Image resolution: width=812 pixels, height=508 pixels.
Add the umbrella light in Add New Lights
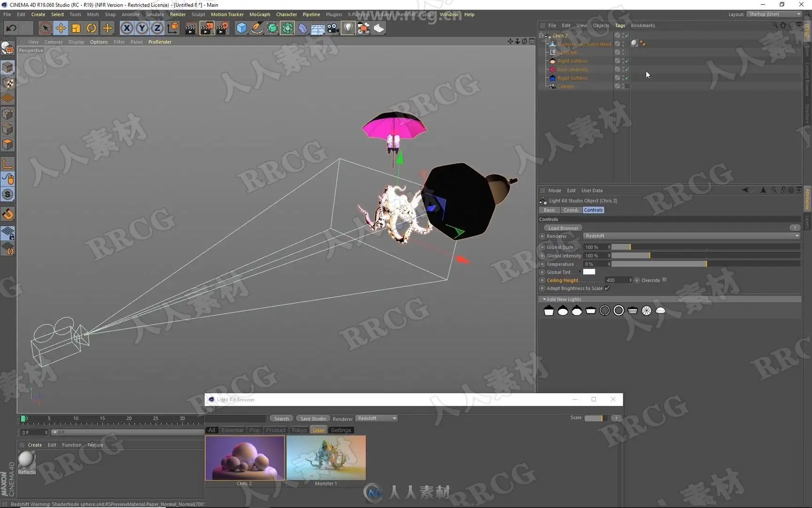click(x=647, y=310)
